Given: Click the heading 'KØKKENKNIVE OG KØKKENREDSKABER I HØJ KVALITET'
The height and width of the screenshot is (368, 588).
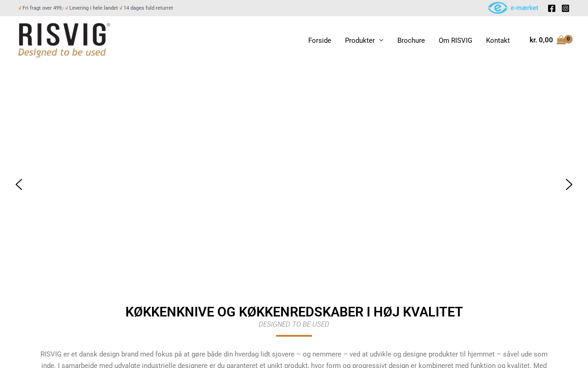Looking at the screenshot, I should point(294,312).
